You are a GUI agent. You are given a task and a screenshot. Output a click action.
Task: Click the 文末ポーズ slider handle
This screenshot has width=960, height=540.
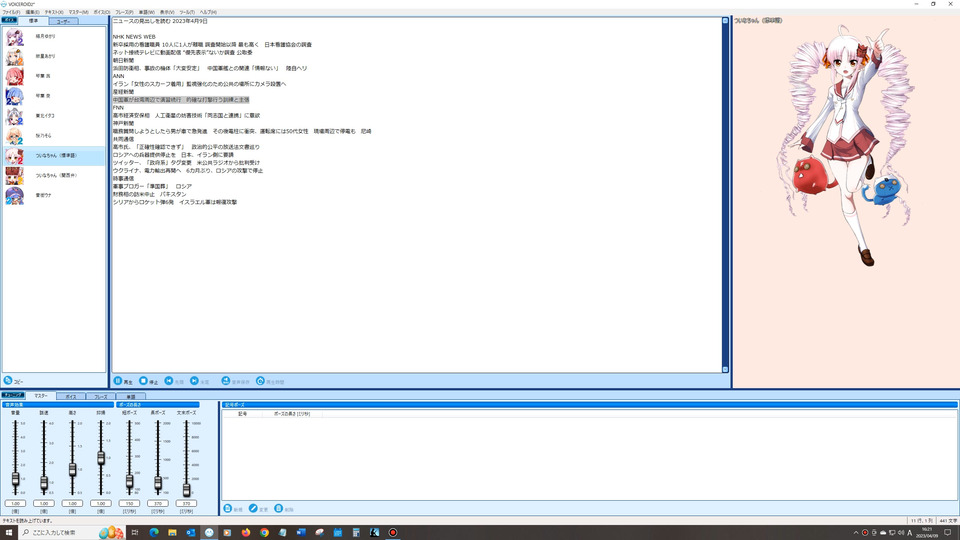[186, 489]
